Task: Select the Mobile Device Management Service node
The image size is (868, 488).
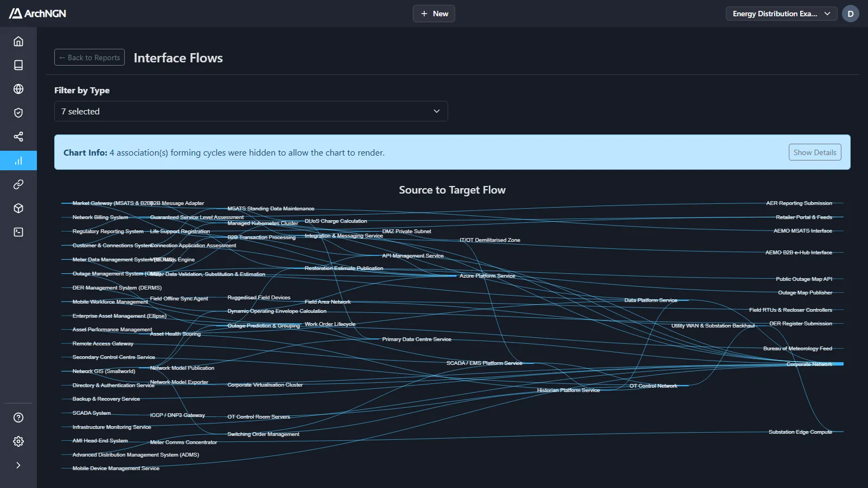Action: coord(116,468)
